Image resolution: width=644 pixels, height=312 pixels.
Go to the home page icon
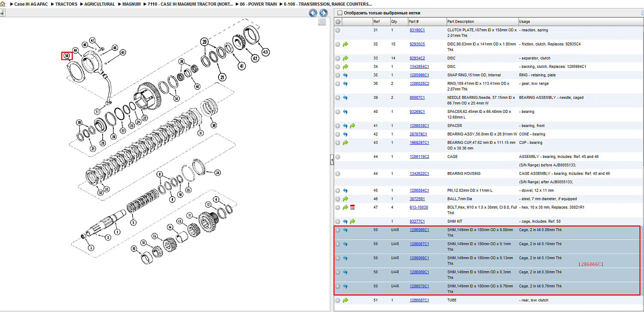pos(3,4)
